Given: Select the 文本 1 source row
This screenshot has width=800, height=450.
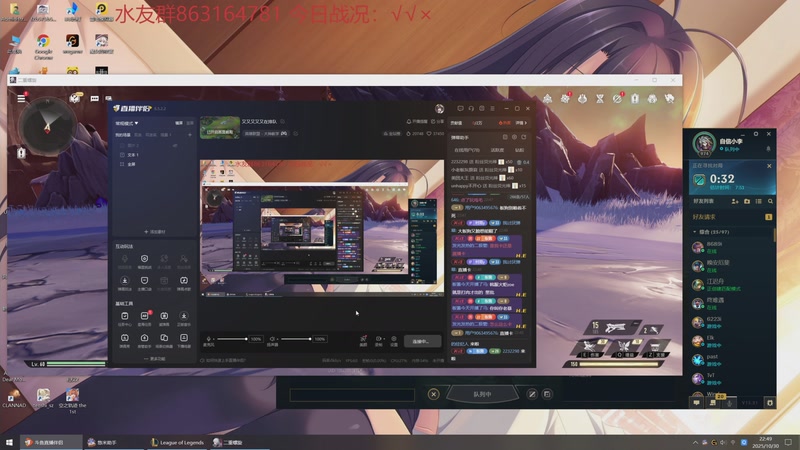Looking at the screenshot, I should (x=154, y=155).
